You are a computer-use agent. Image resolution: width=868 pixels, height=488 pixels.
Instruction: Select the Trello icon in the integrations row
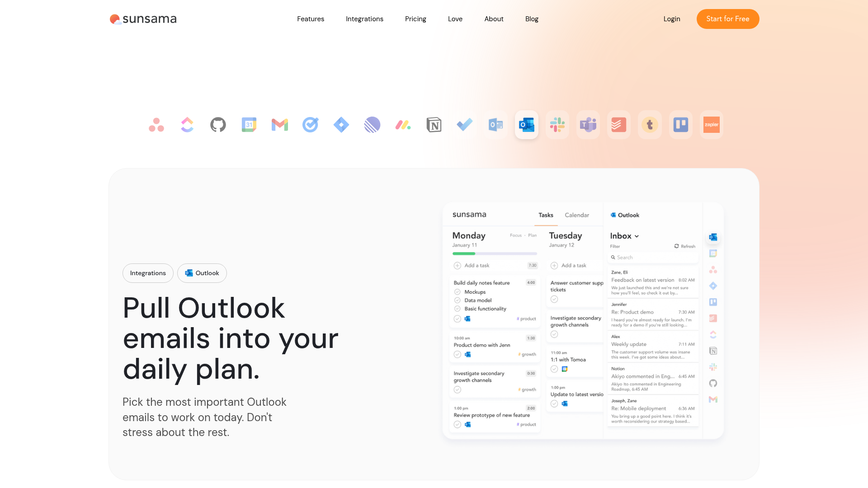(681, 125)
